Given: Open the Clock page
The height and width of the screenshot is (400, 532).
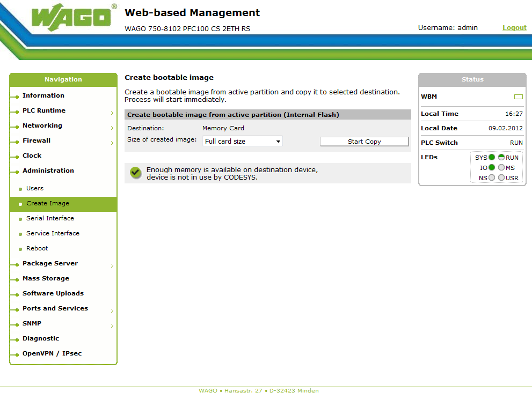Looking at the screenshot, I should click(32, 155).
